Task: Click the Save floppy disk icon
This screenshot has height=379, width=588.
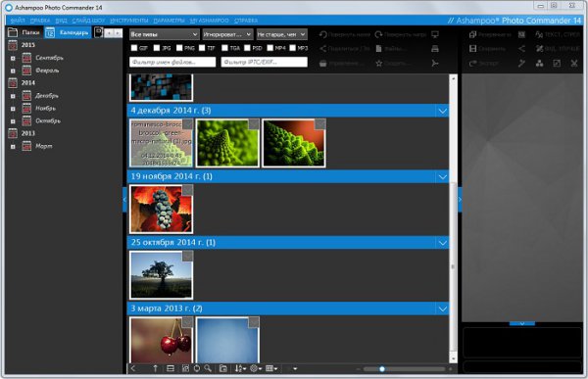Action: point(472,49)
